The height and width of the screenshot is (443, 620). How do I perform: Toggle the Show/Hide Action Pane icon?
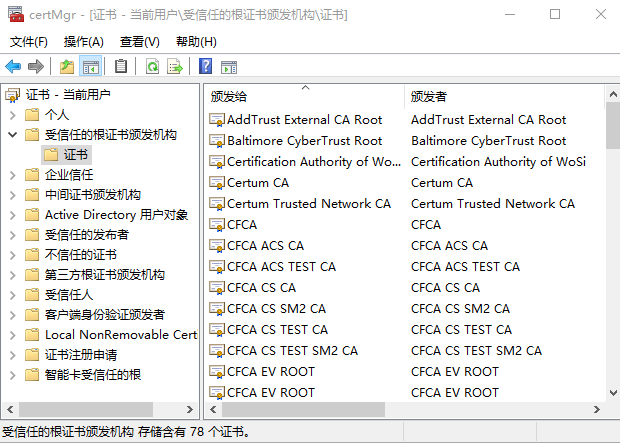(229, 67)
